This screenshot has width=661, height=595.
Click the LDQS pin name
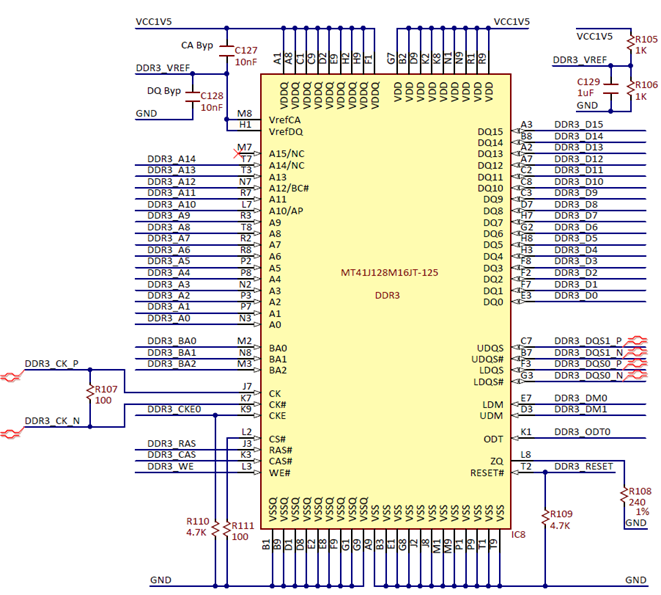coord(491,370)
